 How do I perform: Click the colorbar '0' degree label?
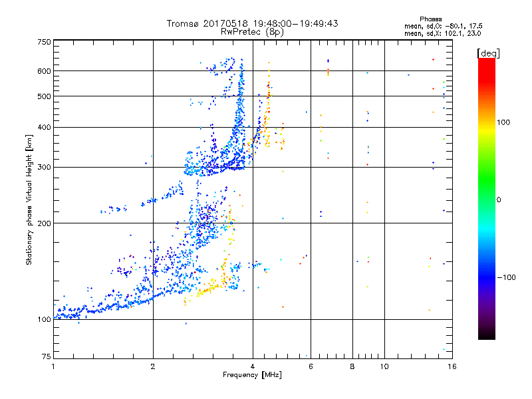coord(499,200)
